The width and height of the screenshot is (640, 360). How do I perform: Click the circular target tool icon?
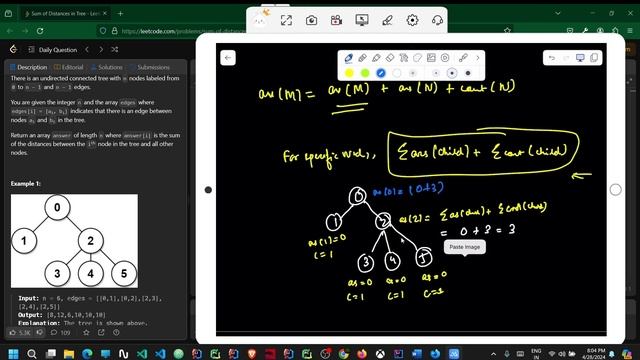tap(445, 58)
